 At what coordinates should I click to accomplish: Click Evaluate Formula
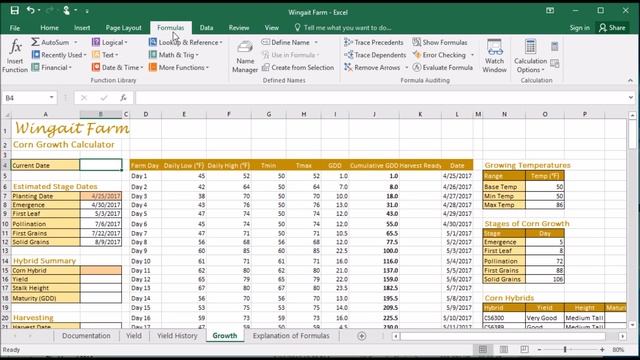pyautogui.click(x=442, y=67)
